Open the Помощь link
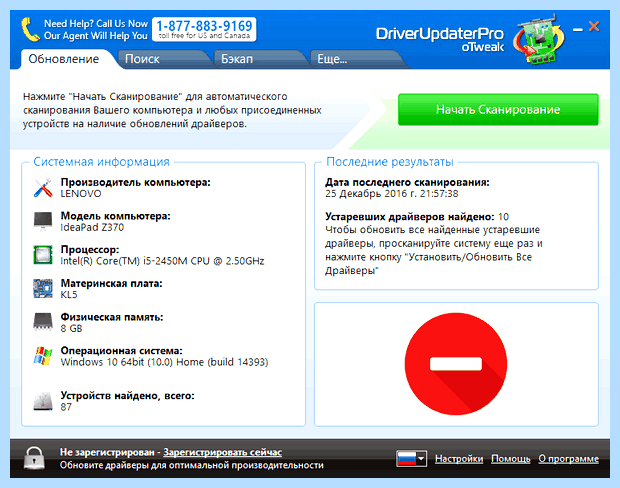The image size is (620, 488). click(510, 459)
